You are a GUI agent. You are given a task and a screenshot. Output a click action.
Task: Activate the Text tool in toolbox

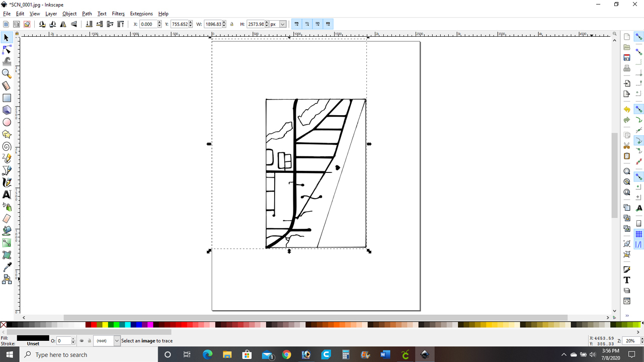7,195
